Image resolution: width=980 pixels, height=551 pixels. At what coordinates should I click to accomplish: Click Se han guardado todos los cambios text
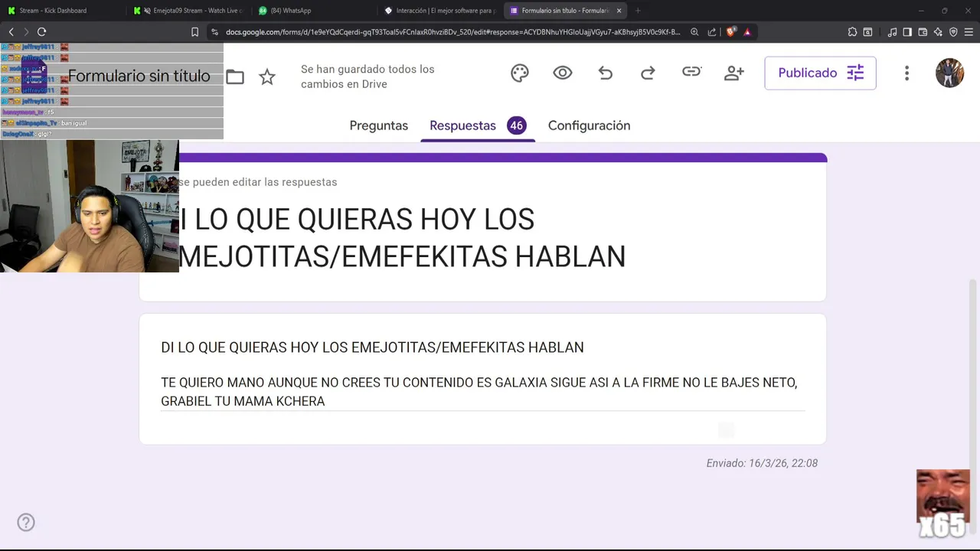click(x=367, y=77)
